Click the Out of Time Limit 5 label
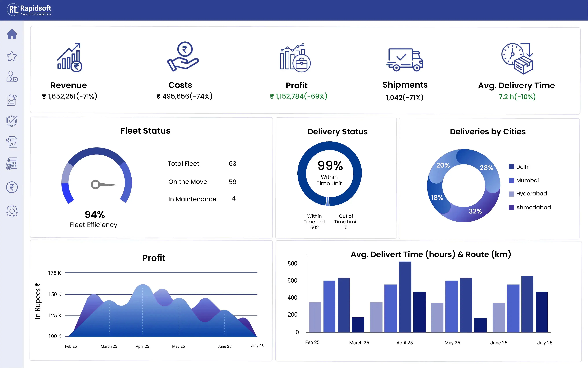 [346, 222]
